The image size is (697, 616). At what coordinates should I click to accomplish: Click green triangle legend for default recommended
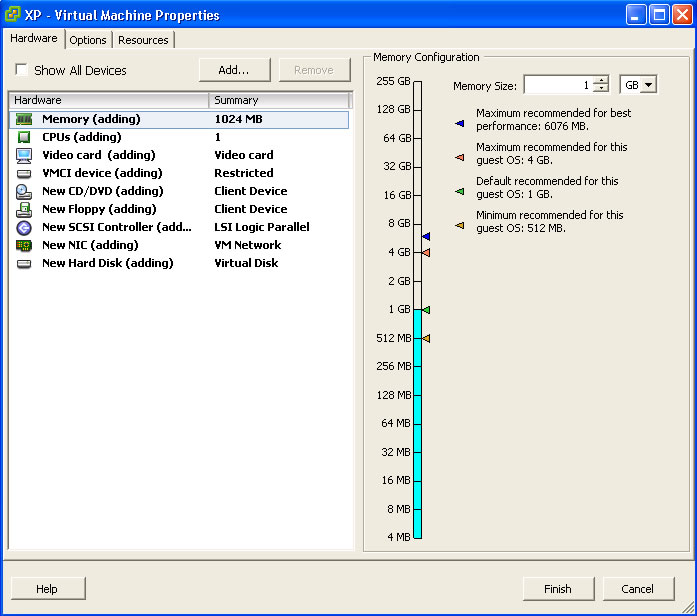click(460, 192)
